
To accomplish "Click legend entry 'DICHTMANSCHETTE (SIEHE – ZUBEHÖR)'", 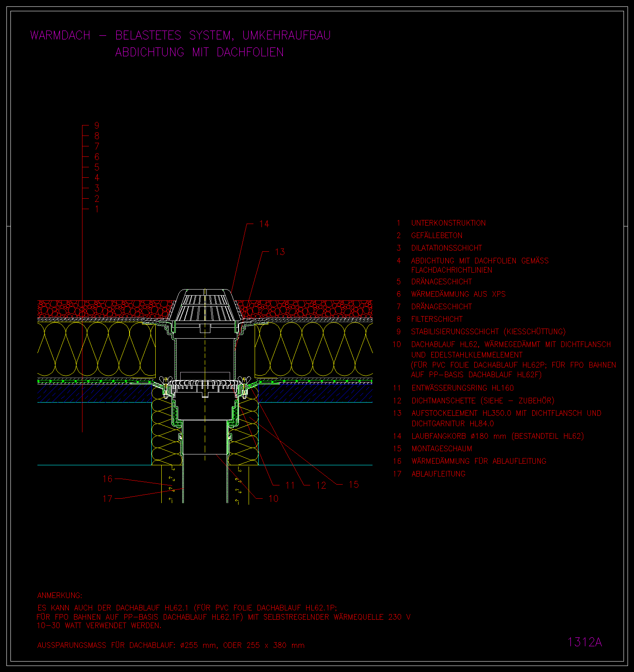I will coord(483,401).
